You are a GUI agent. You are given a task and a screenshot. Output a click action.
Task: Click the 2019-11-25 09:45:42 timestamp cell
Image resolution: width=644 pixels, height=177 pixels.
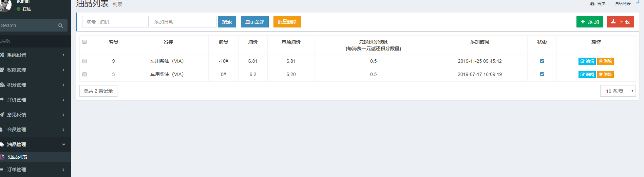(x=480, y=61)
